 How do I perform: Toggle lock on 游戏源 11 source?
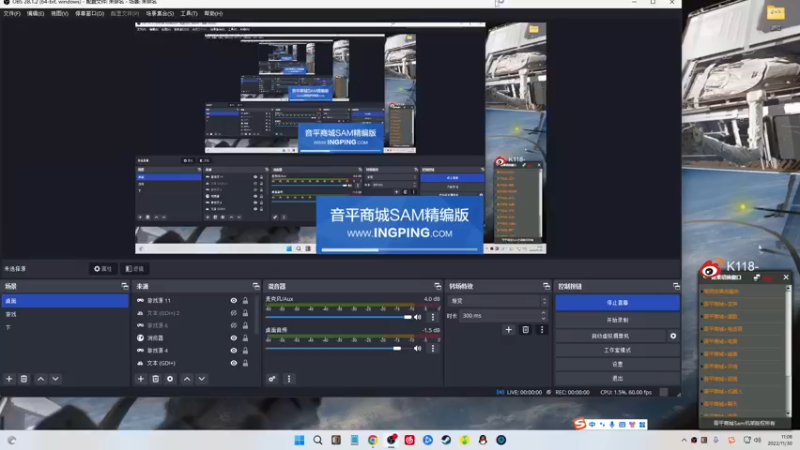pyautogui.click(x=245, y=301)
